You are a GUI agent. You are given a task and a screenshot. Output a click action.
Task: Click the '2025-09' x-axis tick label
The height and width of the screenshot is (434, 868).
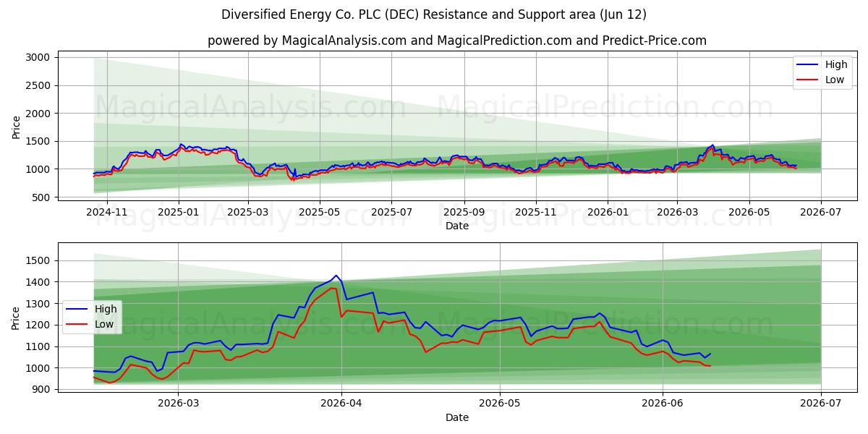coord(464,213)
